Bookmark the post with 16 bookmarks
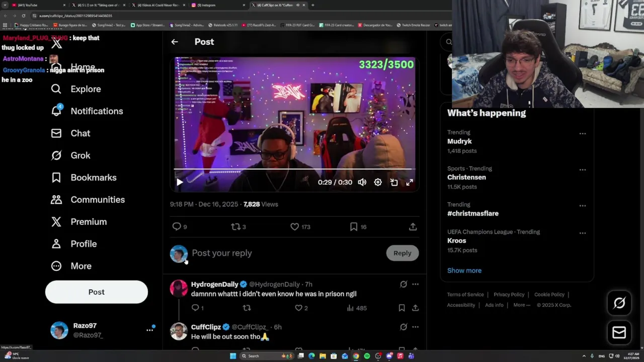Screen dimensions: 644x362 (x=358, y=227)
